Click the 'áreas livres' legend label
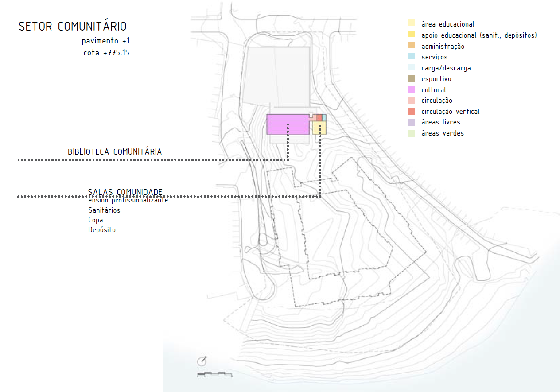This screenshot has height=392, width=560. pos(441,122)
